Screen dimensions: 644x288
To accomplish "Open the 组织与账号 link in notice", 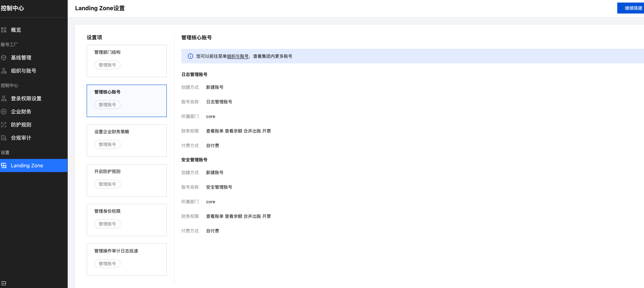I will (237, 56).
